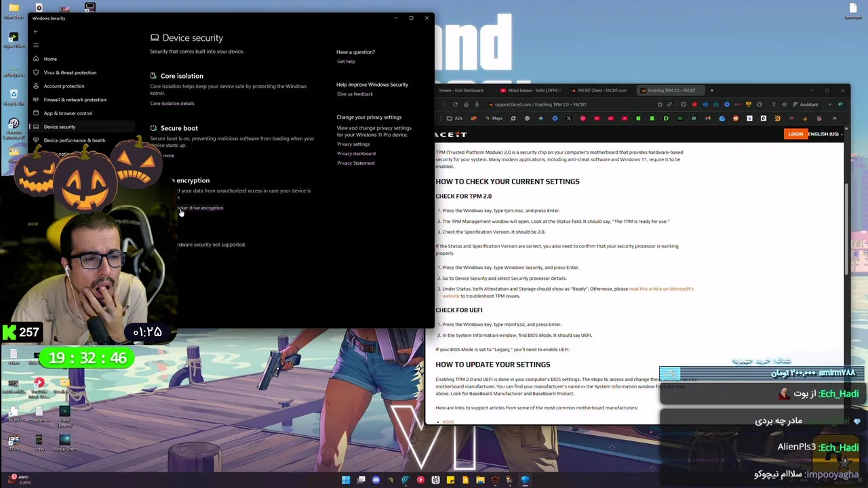Click the FACEIT LOGIN button
Screen dimensions: 868x488
[x=795, y=134]
